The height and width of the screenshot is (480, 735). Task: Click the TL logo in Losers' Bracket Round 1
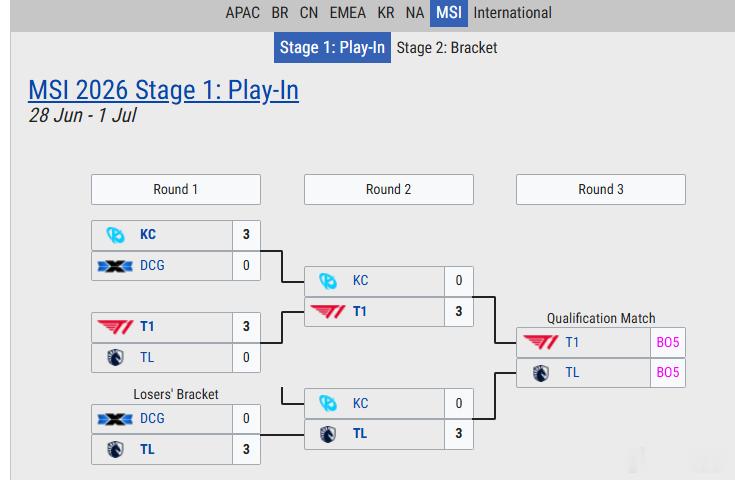(115, 450)
